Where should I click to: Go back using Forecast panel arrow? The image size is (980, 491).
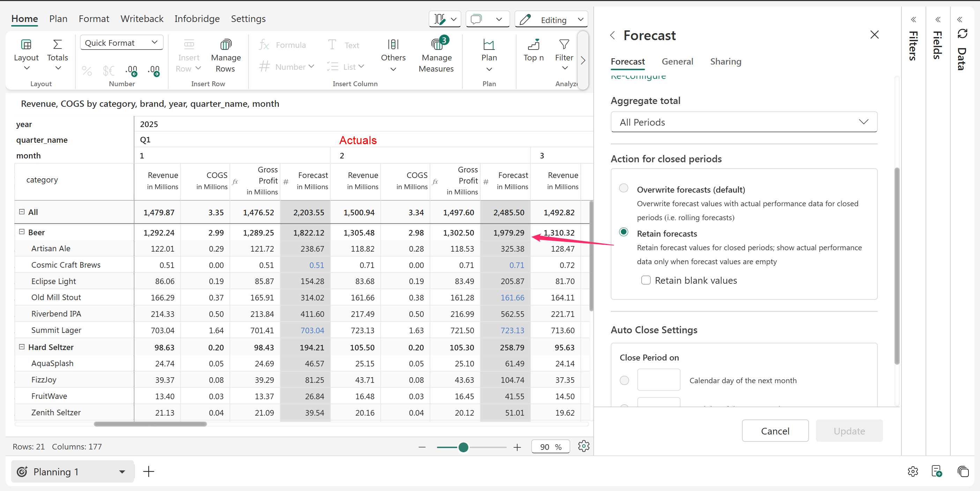[x=612, y=35]
